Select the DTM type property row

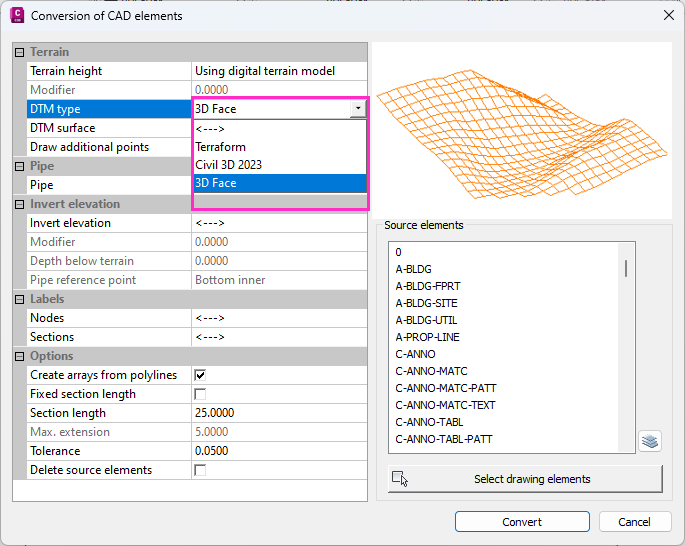coord(109,109)
